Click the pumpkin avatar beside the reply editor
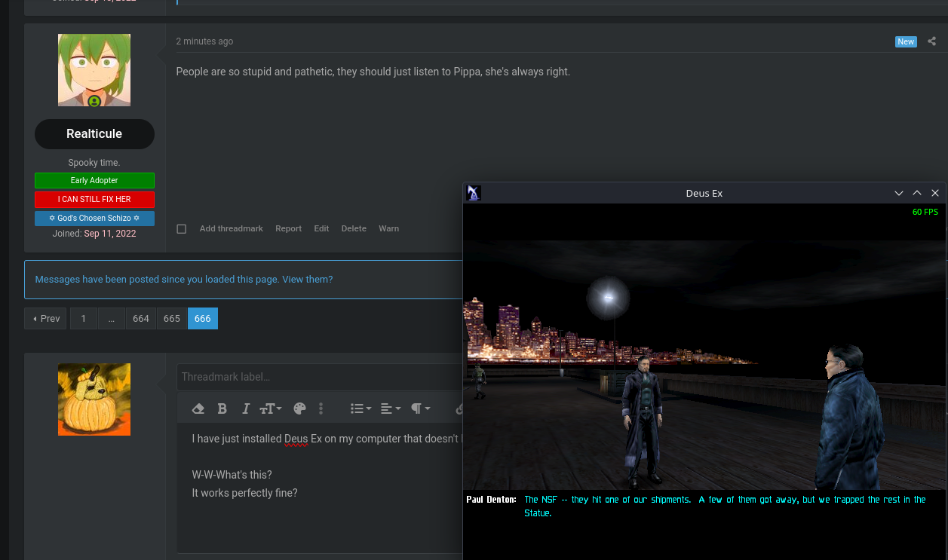The width and height of the screenshot is (948, 560). coord(94,399)
